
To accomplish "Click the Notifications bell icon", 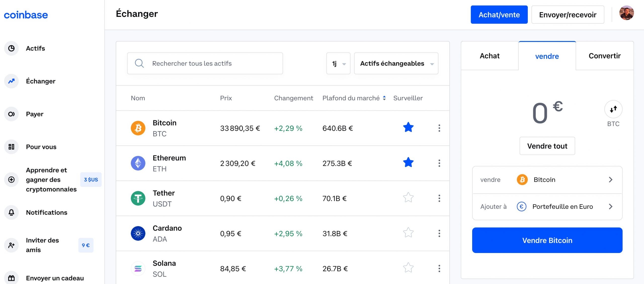I will click(11, 213).
